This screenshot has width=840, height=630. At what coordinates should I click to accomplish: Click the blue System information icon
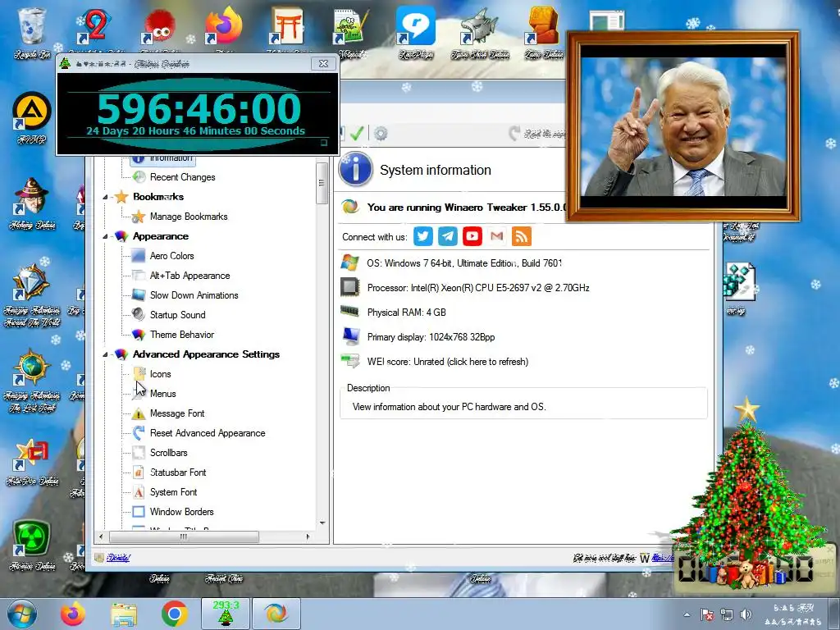tap(356, 169)
